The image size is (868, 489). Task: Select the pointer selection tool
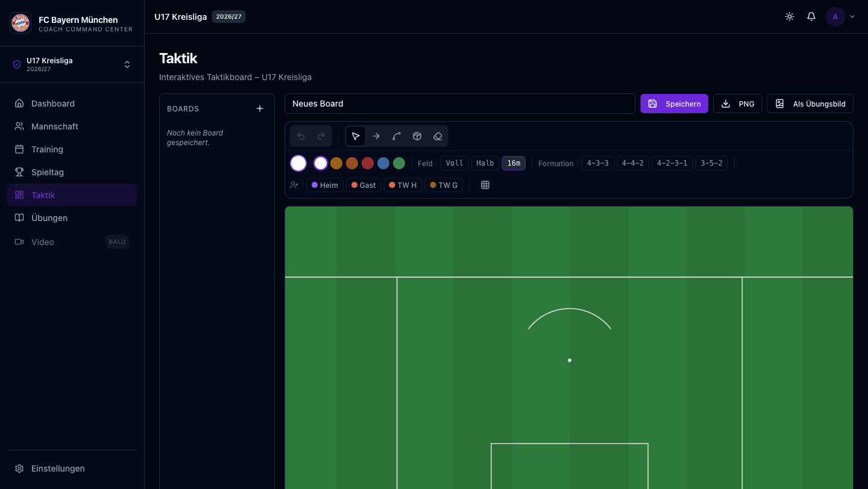pos(356,136)
